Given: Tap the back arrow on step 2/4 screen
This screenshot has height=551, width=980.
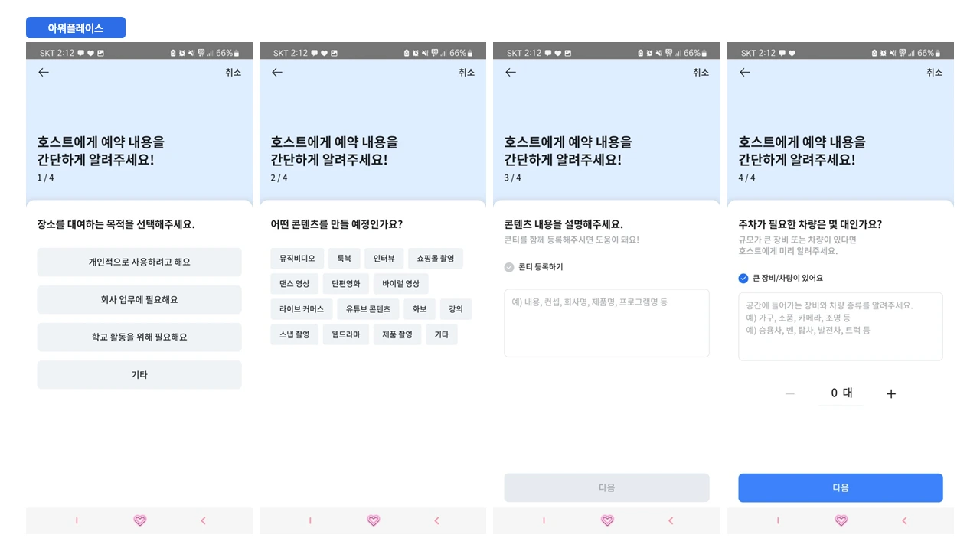Looking at the screenshot, I should (x=277, y=72).
